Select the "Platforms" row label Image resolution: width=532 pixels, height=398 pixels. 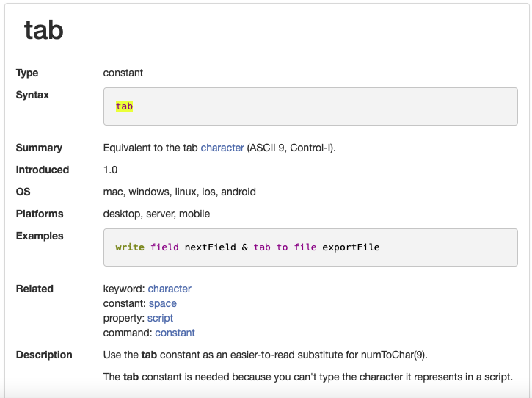coord(40,214)
